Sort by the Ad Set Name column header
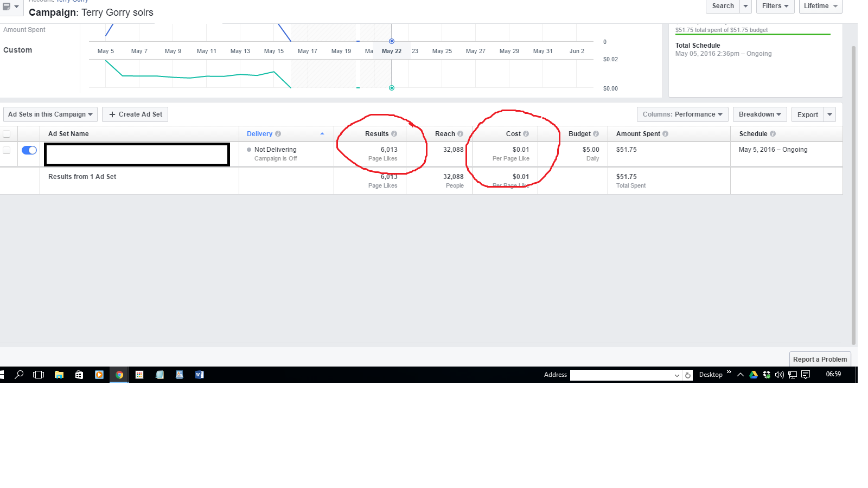 68,134
